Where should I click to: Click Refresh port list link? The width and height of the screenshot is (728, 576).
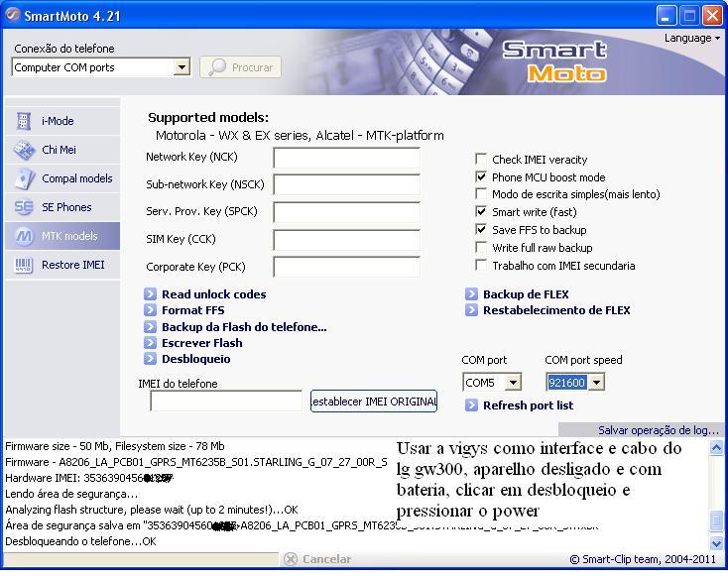tap(528, 405)
